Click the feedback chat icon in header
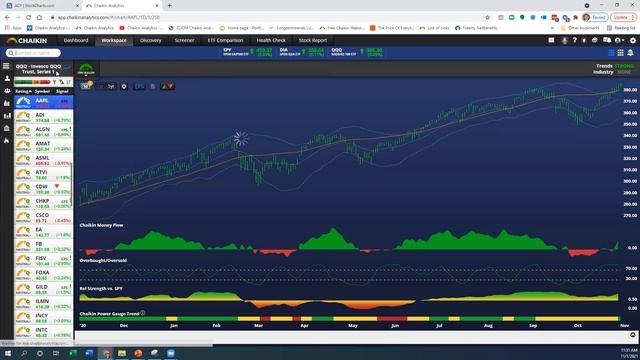The image size is (640, 360). click(607, 40)
